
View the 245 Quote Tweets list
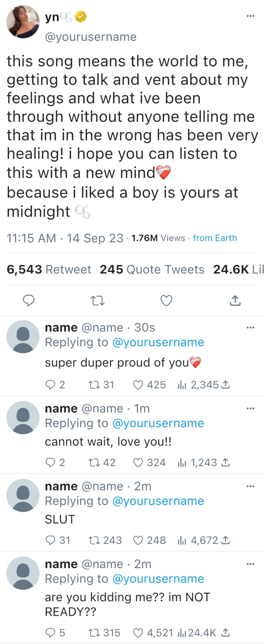(x=152, y=269)
